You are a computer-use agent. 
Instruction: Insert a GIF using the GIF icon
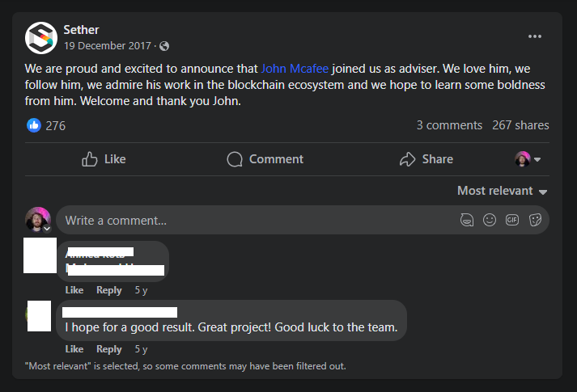[512, 220]
